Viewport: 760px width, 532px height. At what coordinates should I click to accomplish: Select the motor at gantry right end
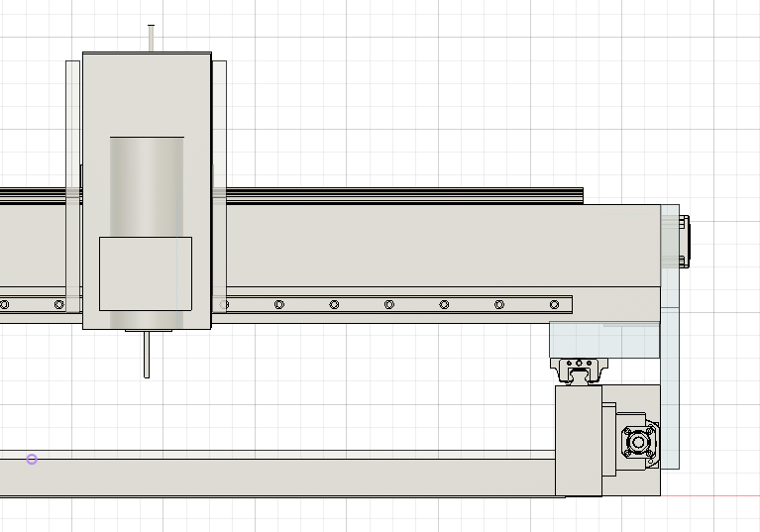point(685,241)
